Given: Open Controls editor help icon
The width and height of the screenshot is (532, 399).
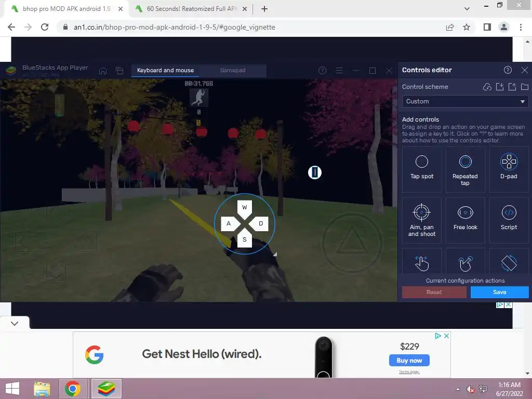Looking at the screenshot, I should click(508, 70).
